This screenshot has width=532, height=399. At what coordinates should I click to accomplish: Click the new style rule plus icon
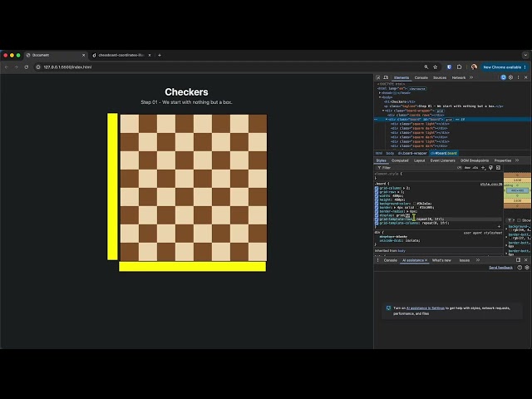point(484,168)
